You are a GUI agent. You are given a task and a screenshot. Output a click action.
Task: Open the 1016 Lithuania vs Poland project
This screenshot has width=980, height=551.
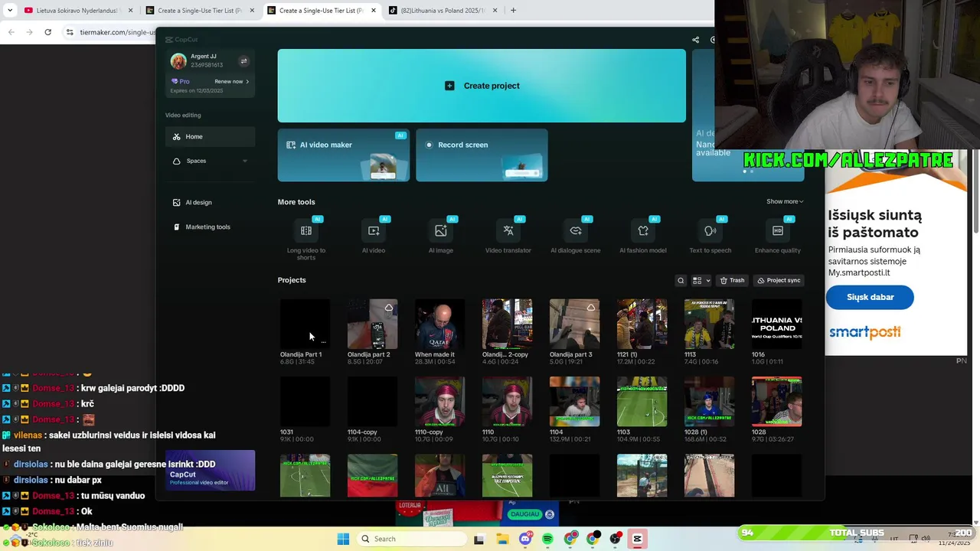coord(776,324)
